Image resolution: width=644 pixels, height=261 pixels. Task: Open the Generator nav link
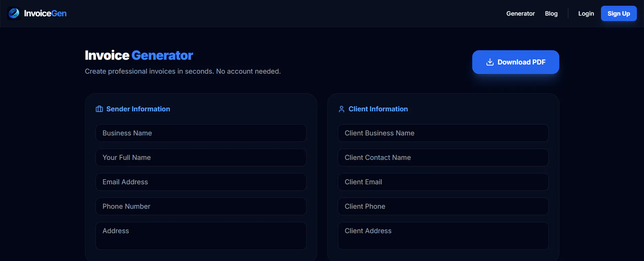(520, 14)
